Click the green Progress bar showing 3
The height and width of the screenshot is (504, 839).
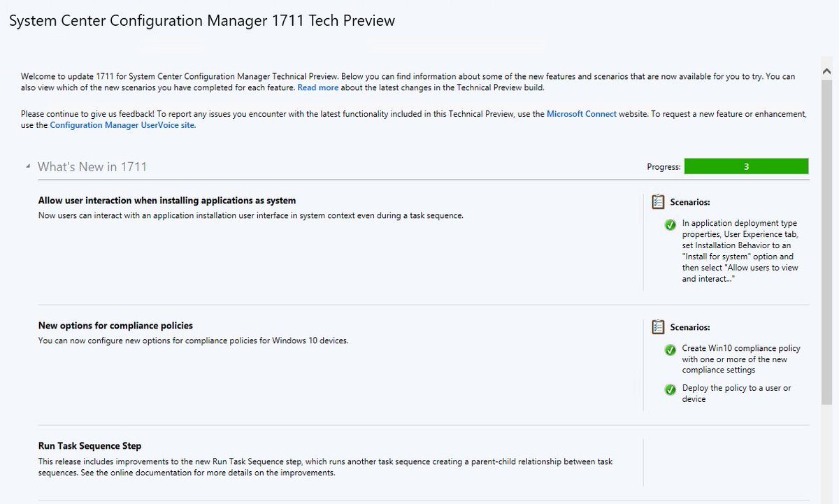click(746, 166)
